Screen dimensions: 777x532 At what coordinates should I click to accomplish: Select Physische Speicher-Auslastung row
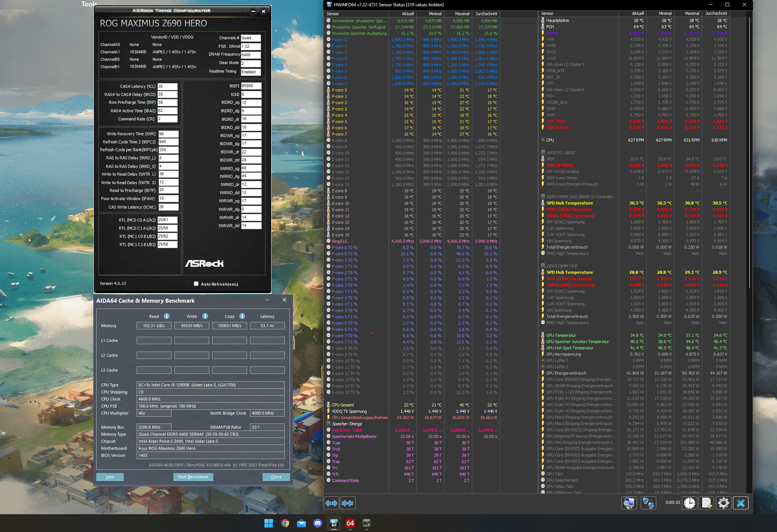pyautogui.click(x=412, y=33)
